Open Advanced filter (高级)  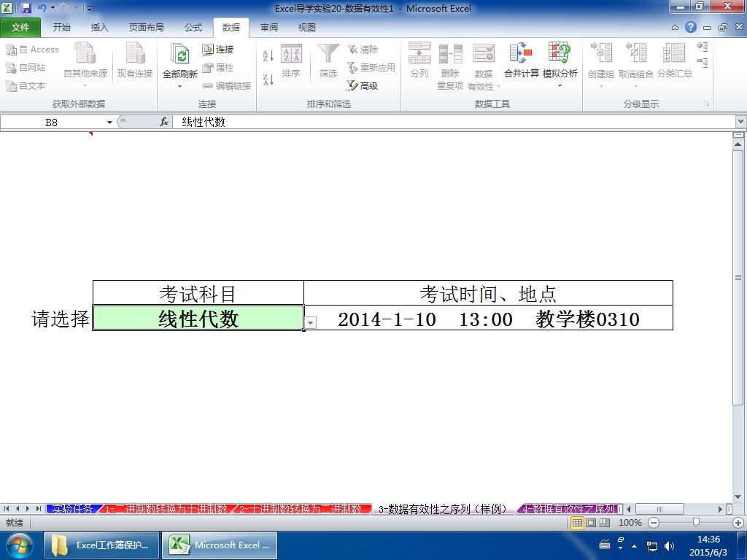(363, 86)
